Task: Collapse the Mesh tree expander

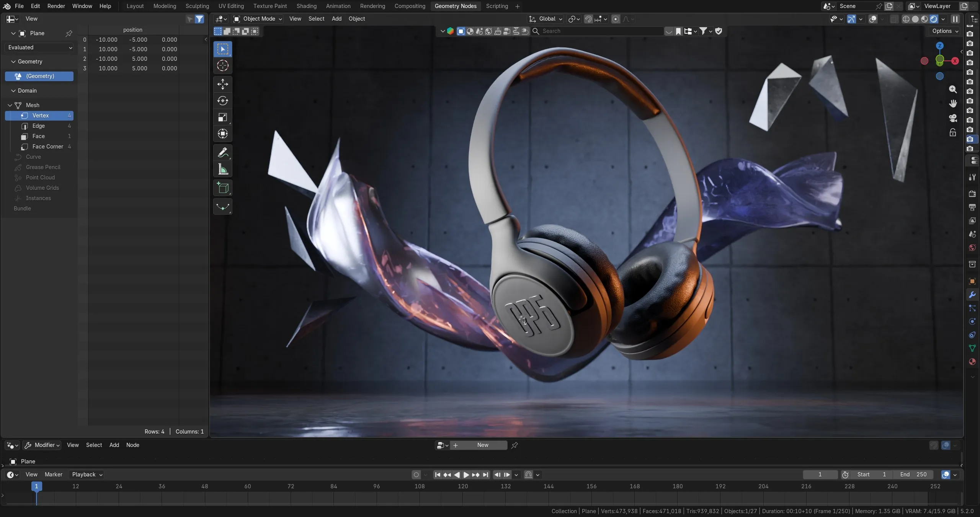Action: point(10,105)
